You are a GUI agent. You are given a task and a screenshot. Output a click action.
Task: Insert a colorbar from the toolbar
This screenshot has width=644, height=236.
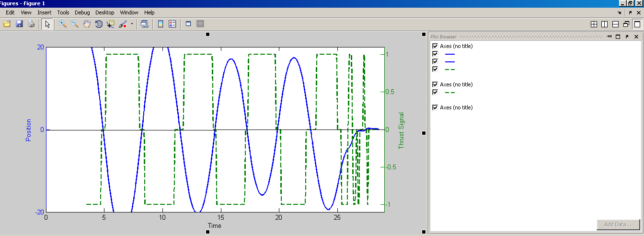tap(161, 24)
